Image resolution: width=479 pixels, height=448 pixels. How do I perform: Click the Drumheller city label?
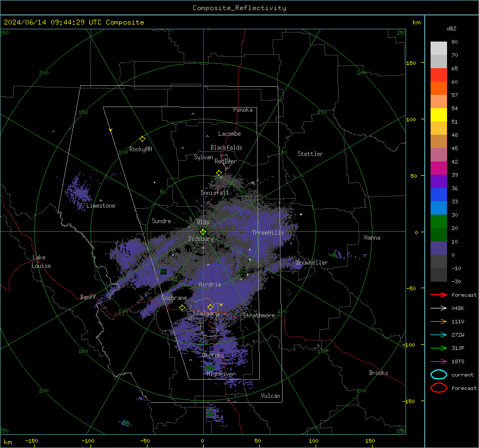tap(312, 263)
